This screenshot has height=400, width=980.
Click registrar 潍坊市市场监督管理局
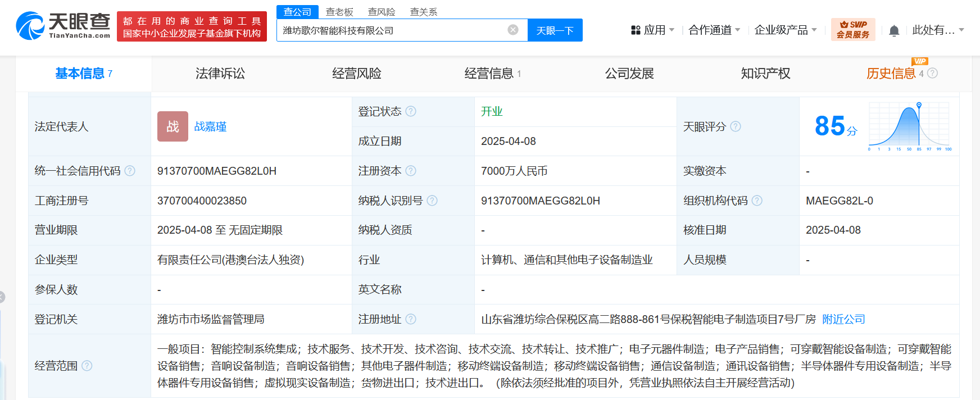(x=211, y=319)
